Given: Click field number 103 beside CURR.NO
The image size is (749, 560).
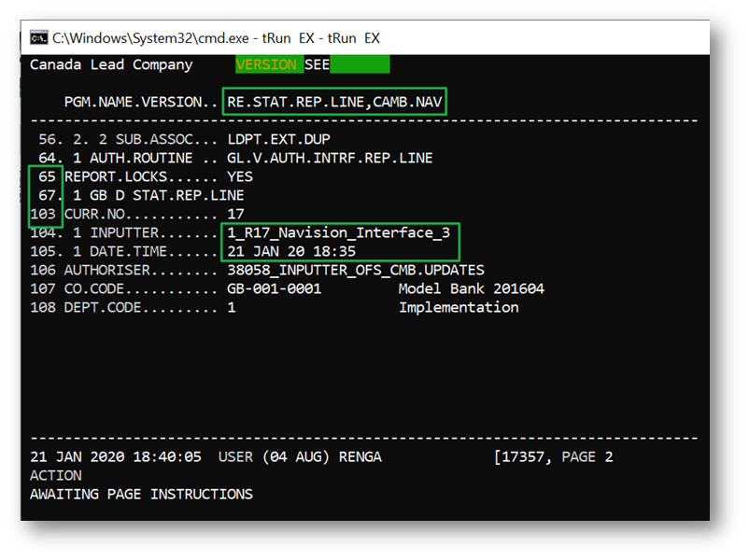Looking at the screenshot, I should [x=44, y=214].
